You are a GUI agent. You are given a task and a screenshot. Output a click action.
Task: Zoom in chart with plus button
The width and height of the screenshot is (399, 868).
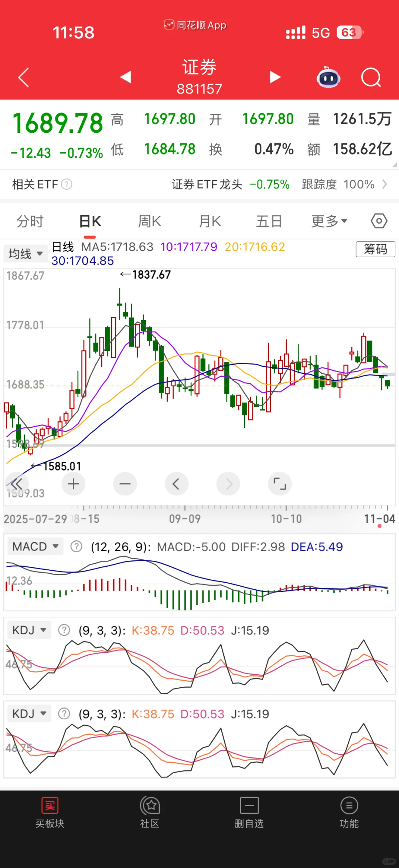click(x=73, y=484)
